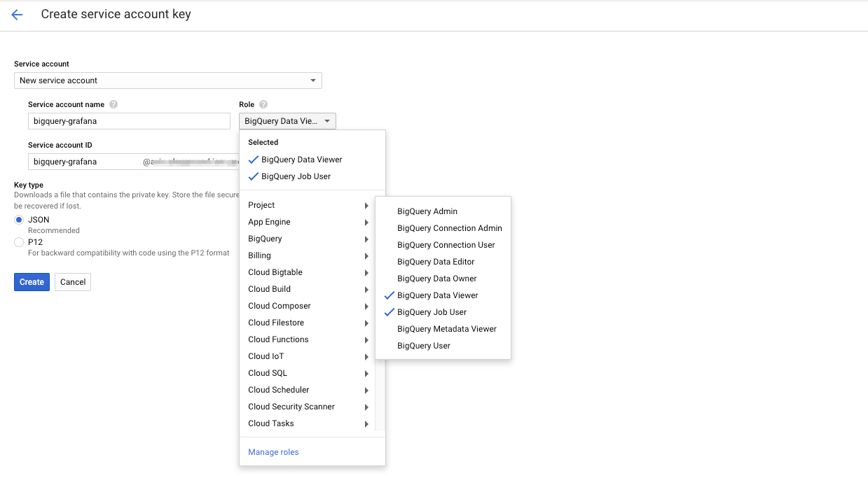Uncheck BigQuery Job User in Selected list
This screenshot has width=868, height=492.
point(312,176)
